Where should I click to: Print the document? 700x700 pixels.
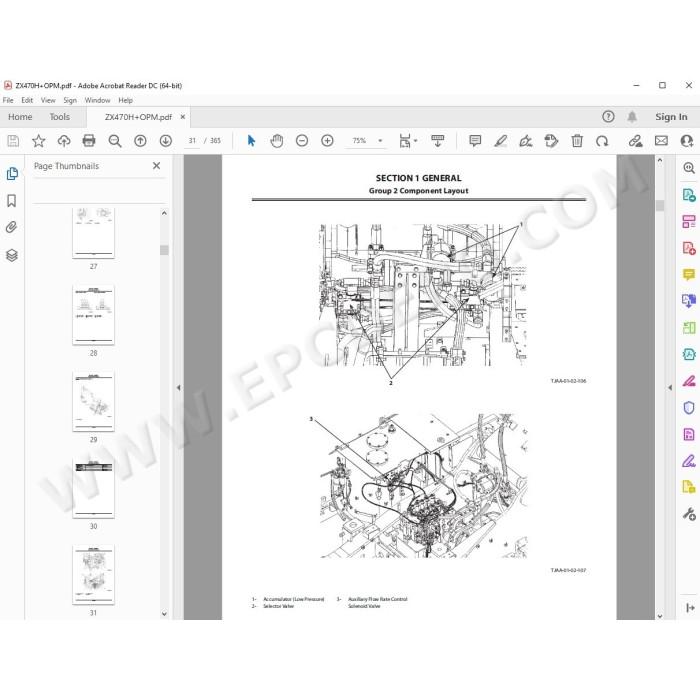coord(89,141)
